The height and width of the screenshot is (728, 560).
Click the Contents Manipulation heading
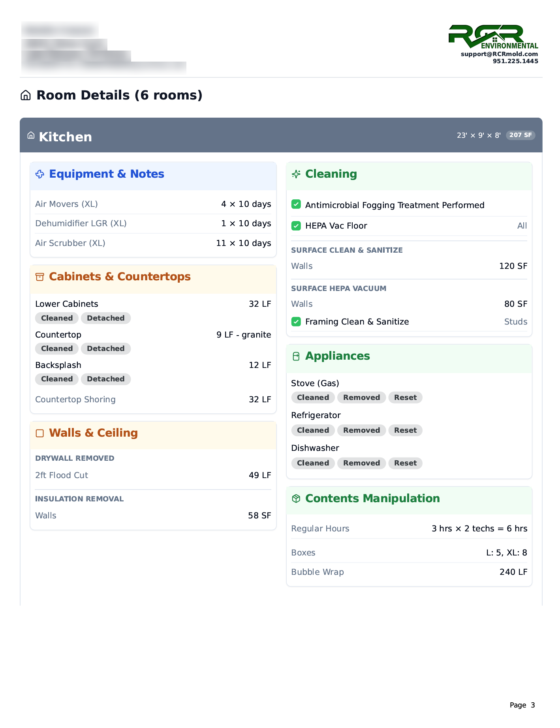pos(372,499)
